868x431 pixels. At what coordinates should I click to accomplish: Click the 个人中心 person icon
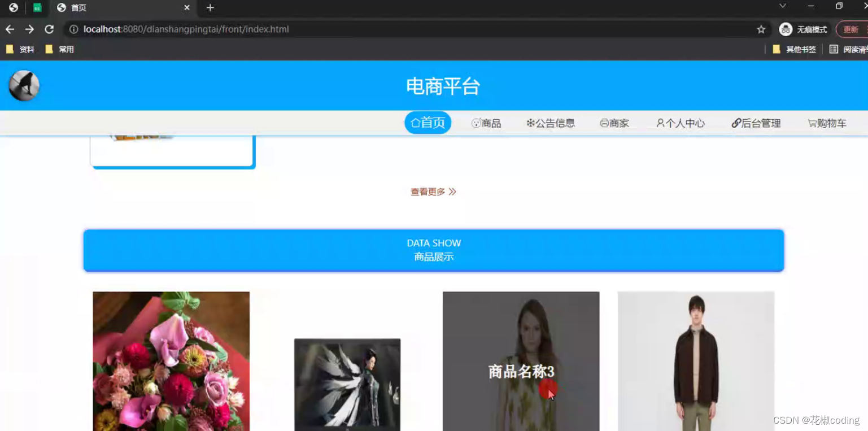click(x=659, y=123)
